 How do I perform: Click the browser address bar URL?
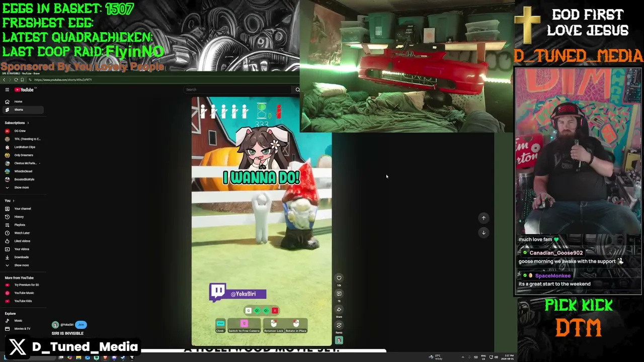[x=63, y=80]
